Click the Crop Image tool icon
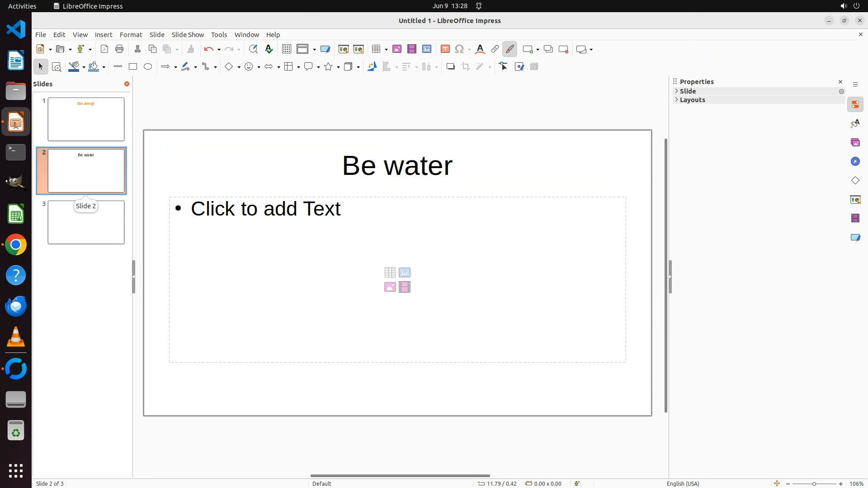This screenshot has width=868, height=488. (x=466, y=67)
